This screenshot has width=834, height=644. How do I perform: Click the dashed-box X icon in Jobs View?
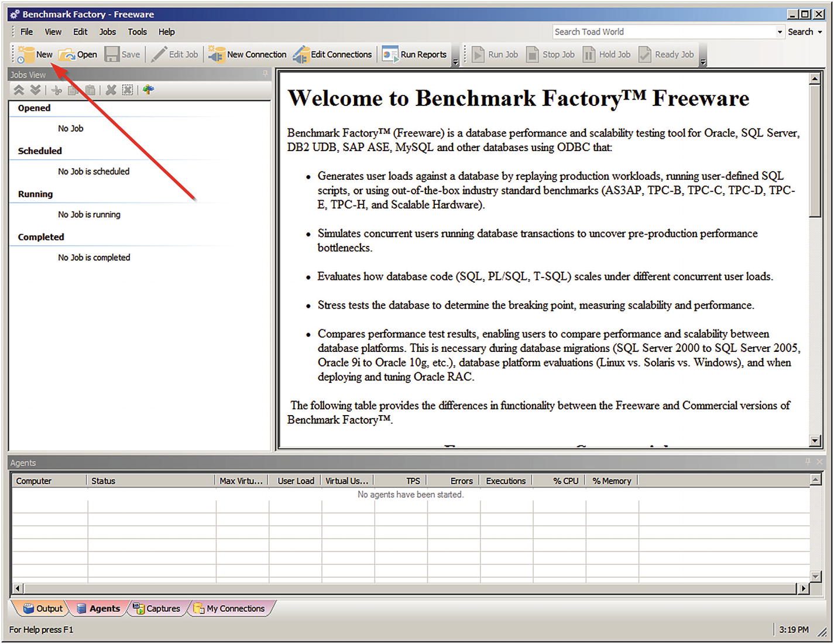coord(127,90)
